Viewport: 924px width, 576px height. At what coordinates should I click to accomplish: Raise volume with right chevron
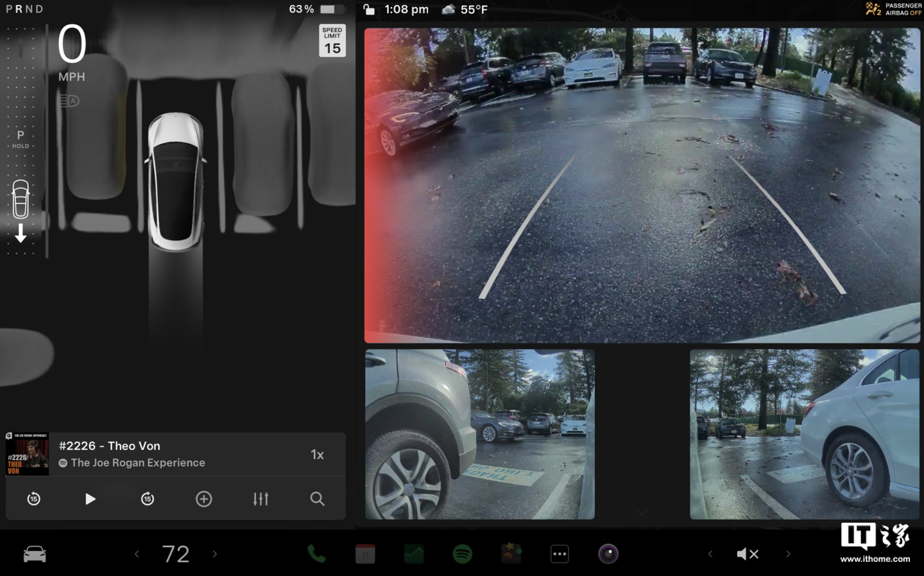coord(789,554)
